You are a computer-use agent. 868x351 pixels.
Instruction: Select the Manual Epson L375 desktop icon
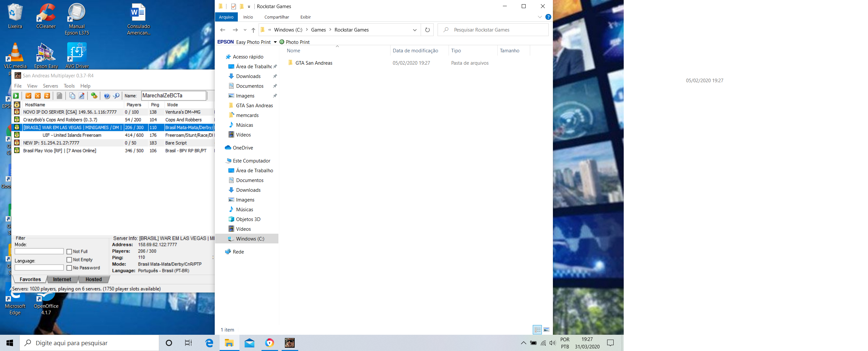(x=77, y=19)
